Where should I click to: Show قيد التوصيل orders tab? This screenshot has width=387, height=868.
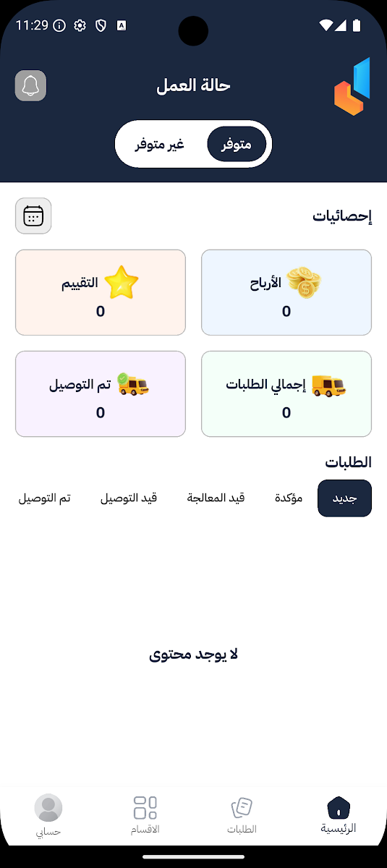click(128, 498)
